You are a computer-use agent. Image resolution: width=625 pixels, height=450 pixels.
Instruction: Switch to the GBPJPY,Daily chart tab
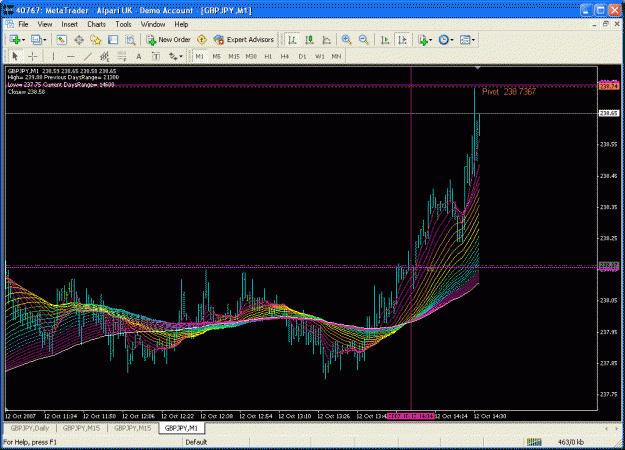pos(30,428)
